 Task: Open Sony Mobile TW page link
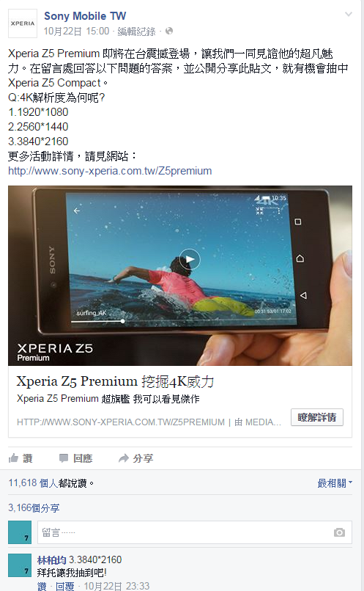[85, 16]
